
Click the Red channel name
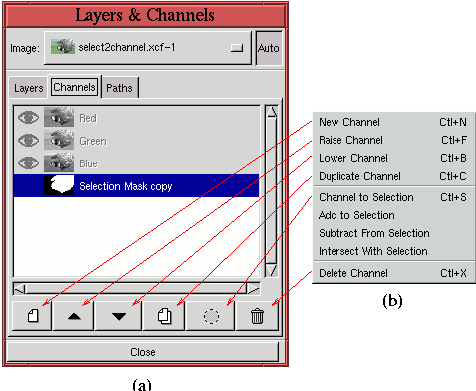pos(88,118)
